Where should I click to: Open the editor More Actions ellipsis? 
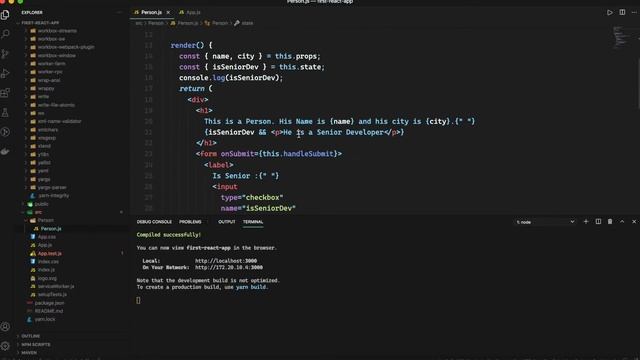coord(634,13)
